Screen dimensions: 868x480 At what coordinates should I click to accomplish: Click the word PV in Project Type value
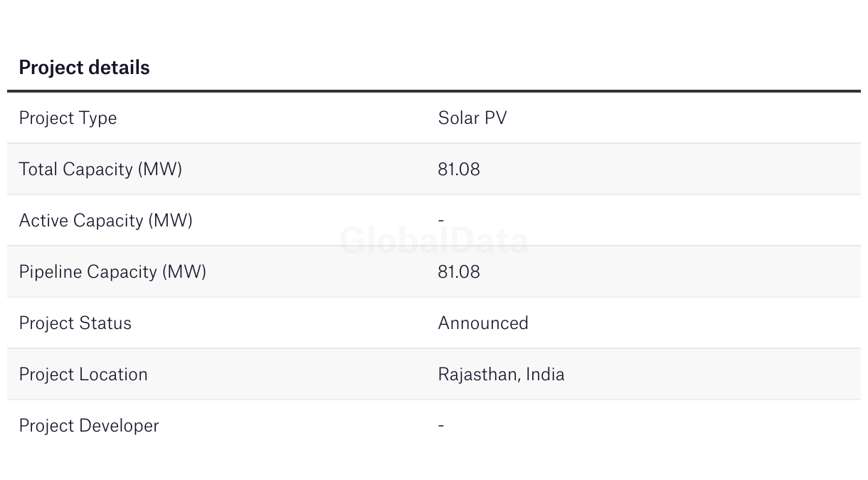pos(496,118)
